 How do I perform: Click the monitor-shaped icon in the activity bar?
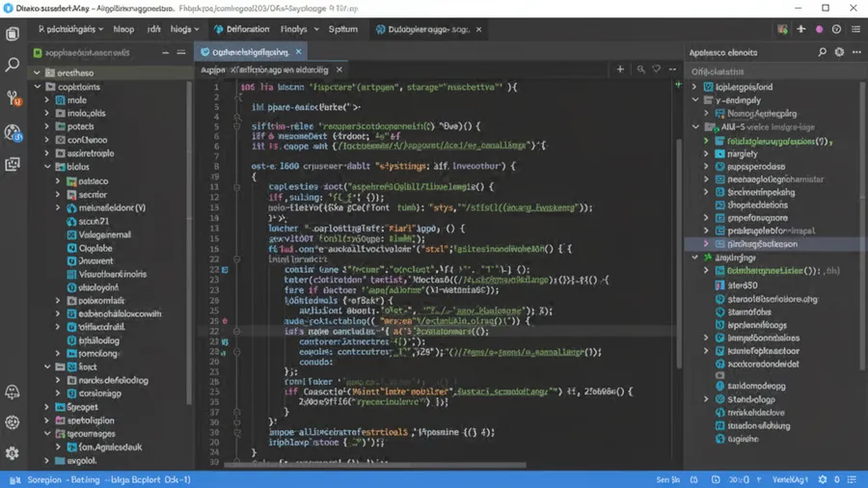[x=13, y=164]
